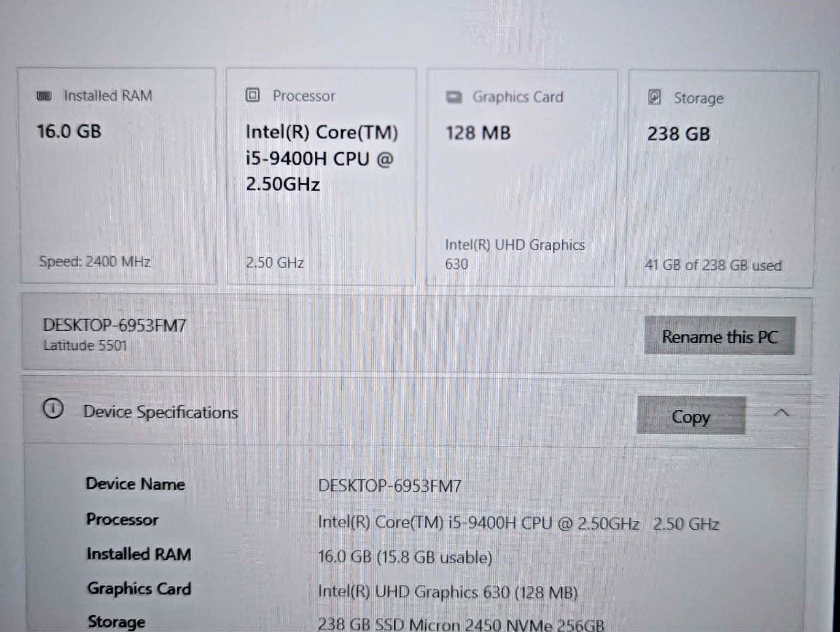Click '238 GB SSD Micron 2450 NVMe' value
Screen dimensions: 840x632
pyautogui.click(x=461, y=624)
